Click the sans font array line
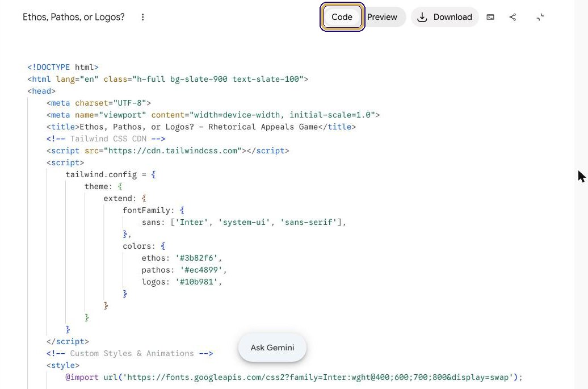The image size is (588, 389). point(243,223)
